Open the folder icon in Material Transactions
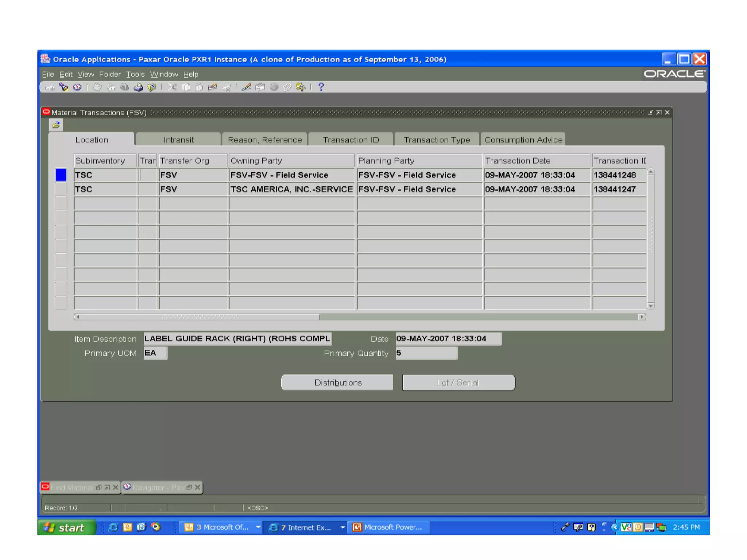Image resolution: width=747 pixels, height=560 pixels. click(56, 125)
